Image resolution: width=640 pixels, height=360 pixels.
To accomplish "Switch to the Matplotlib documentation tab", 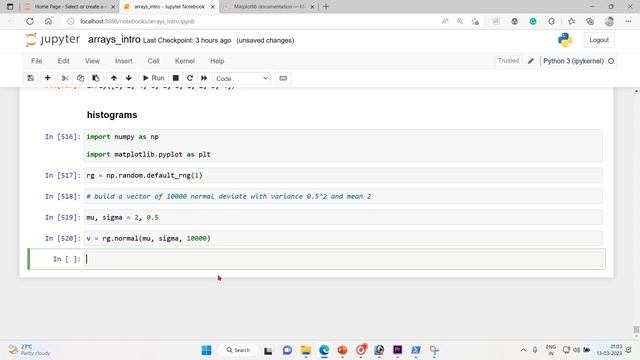I will click(x=269, y=7).
